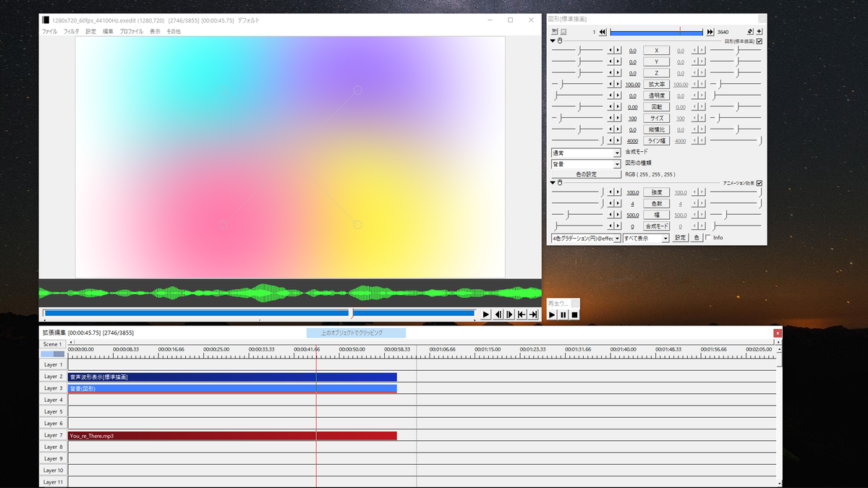The width and height of the screenshot is (868, 488).
Task: Click the 設定 button beside すべて表示
Action: pos(680,238)
